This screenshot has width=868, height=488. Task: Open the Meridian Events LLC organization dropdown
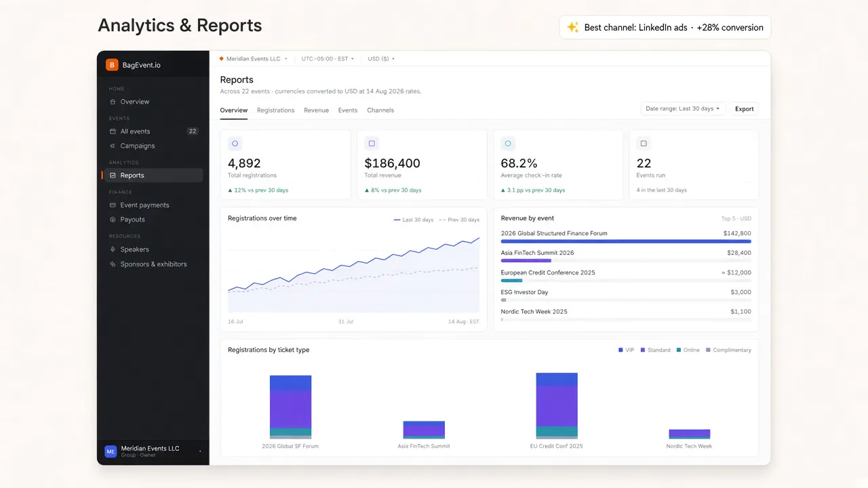point(253,59)
